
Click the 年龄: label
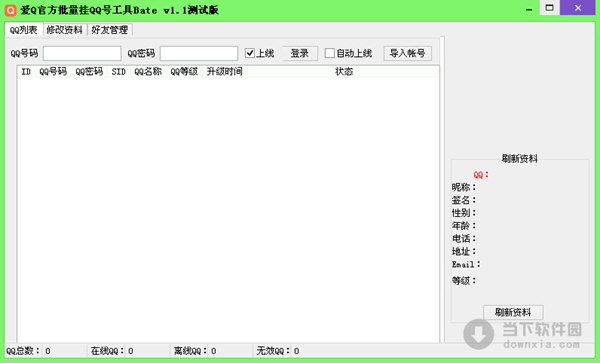[464, 226]
